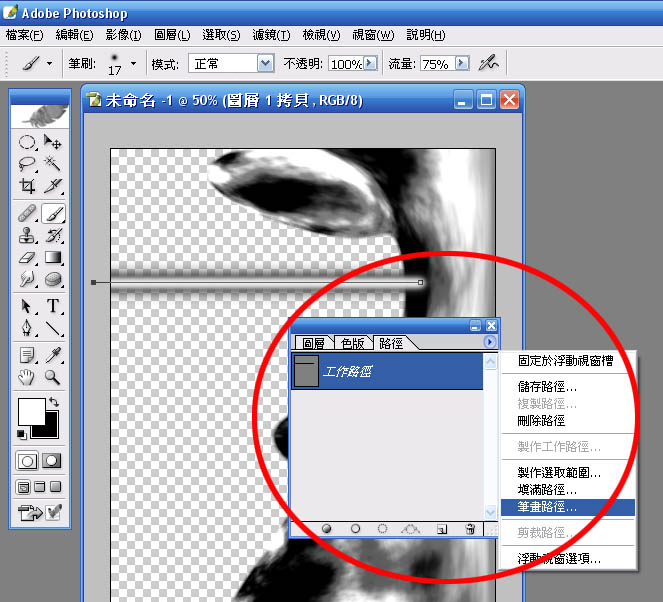Click the fill path with foreground color icon
This screenshot has width=663, height=602.
pyautogui.click(x=327, y=528)
